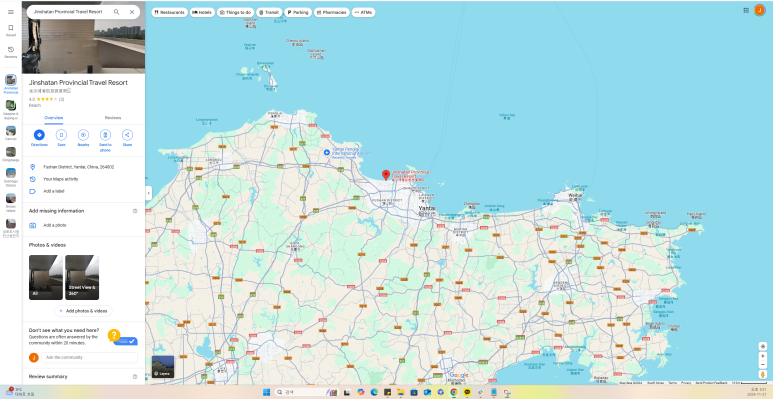This screenshot has height=399, width=773.
Task: Show your location on the map
Action: coord(763,346)
